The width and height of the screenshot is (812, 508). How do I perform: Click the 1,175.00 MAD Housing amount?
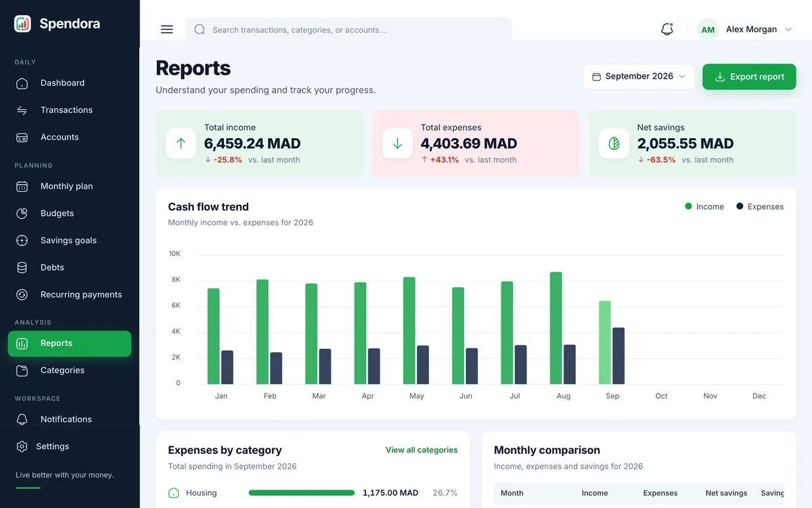pyautogui.click(x=390, y=493)
